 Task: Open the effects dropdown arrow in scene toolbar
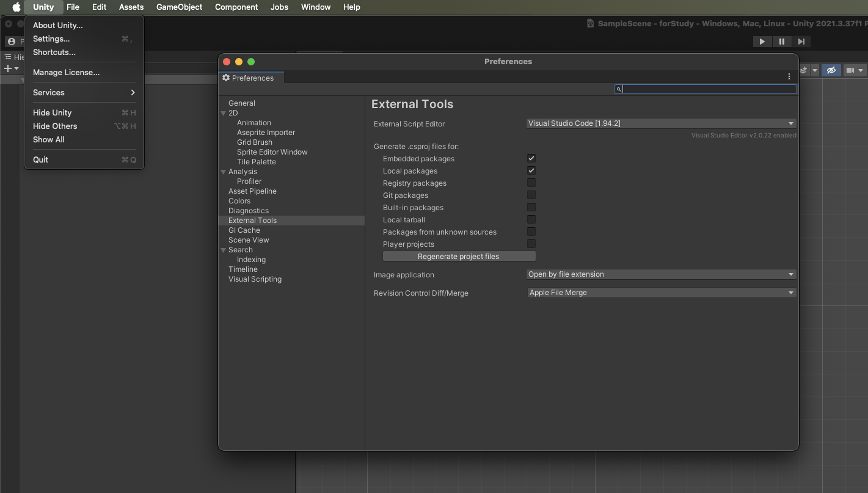pyautogui.click(x=815, y=71)
